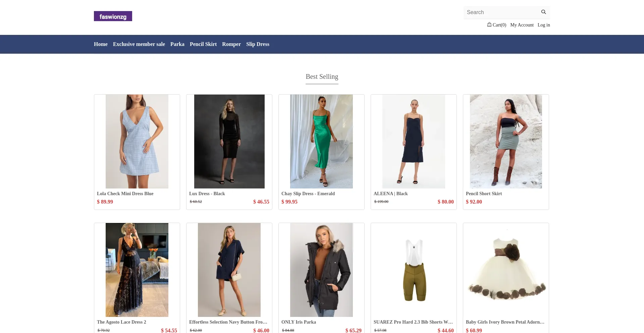The height and width of the screenshot is (333, 644).
Task: Open the Home navigation menu item
Action: point(101,44)
